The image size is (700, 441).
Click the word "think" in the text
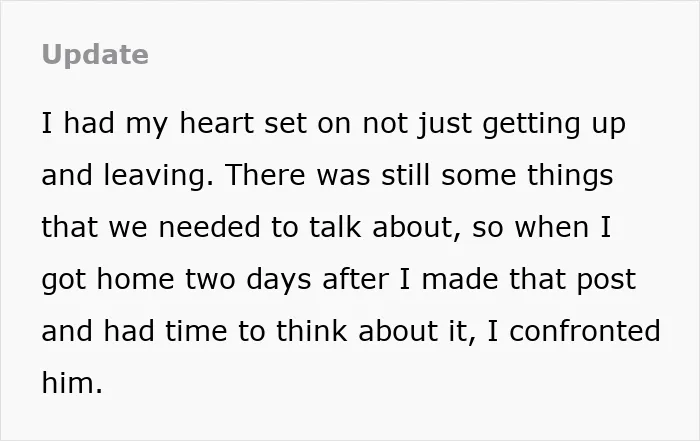click(312, 331)
